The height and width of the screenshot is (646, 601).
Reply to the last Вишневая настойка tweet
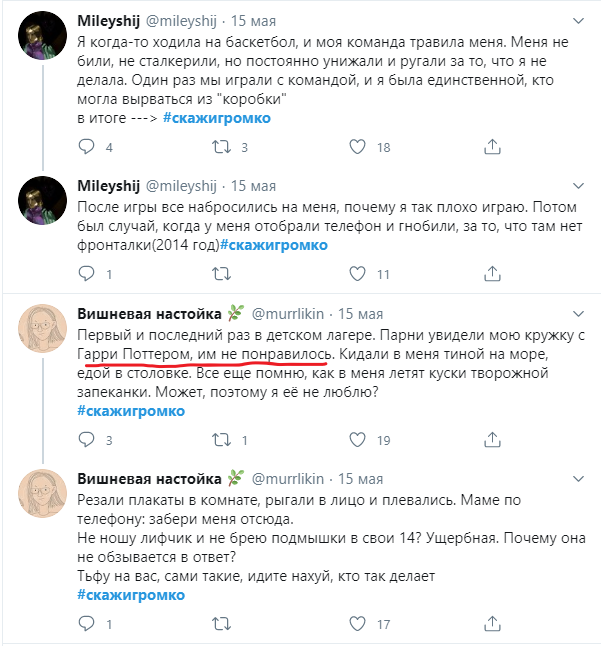84,624
